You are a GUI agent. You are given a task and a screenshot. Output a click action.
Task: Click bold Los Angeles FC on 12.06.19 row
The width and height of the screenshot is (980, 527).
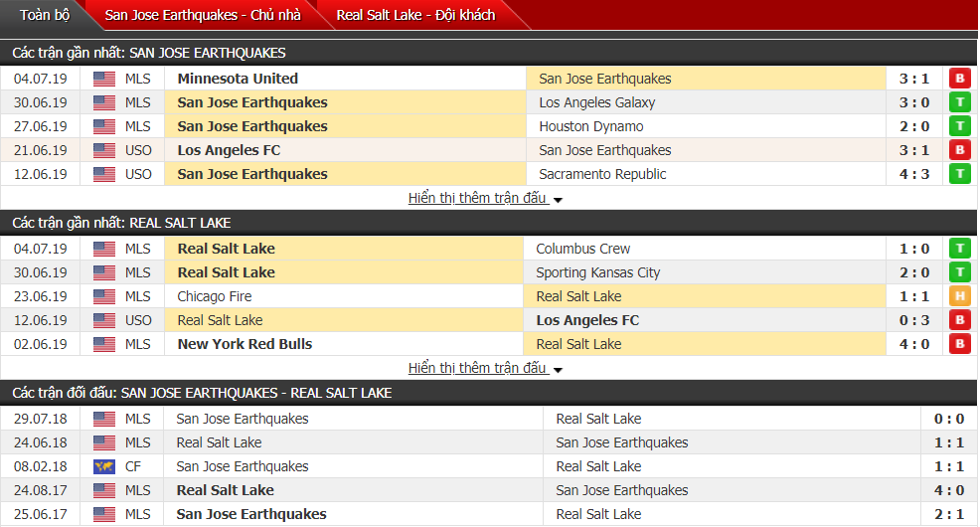587,320
